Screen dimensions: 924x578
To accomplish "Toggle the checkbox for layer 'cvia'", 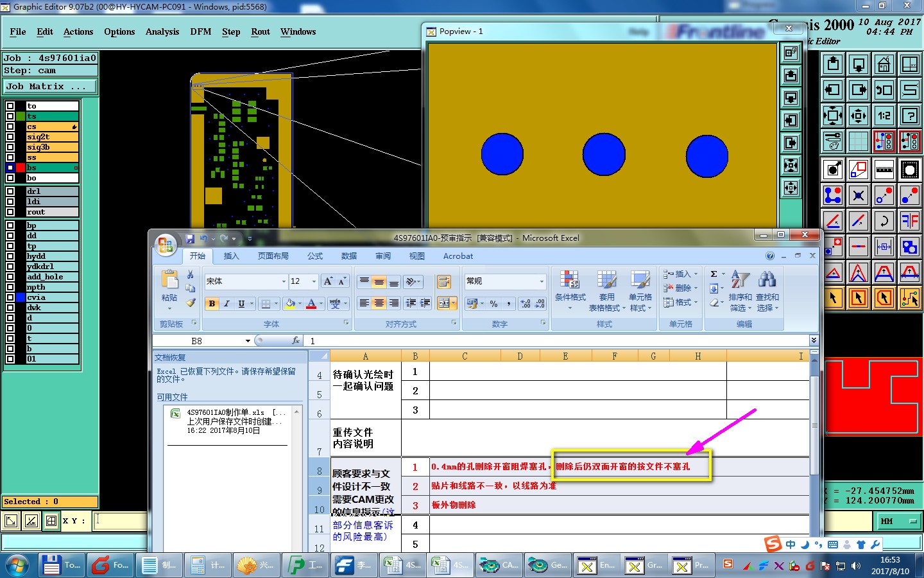I will point(10,297).
